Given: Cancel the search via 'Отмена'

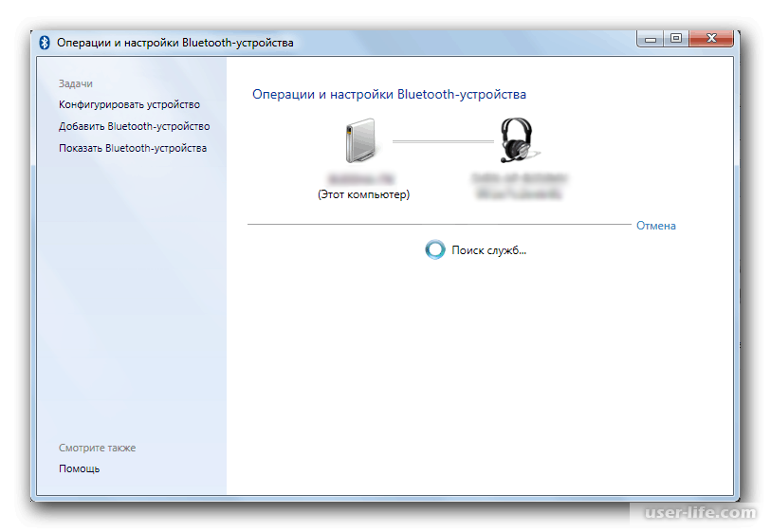Looking at the screenshot, I should point(656,226).
